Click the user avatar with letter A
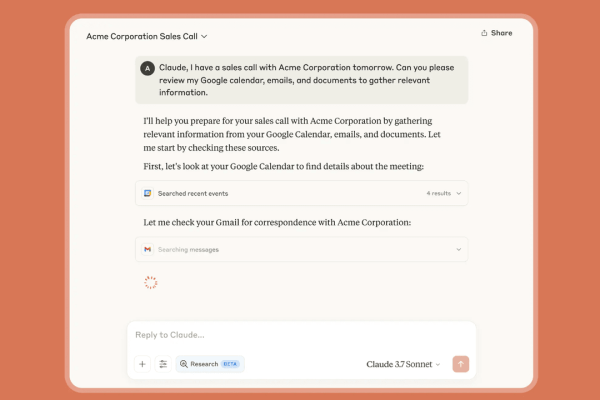 tap(147, 69)
